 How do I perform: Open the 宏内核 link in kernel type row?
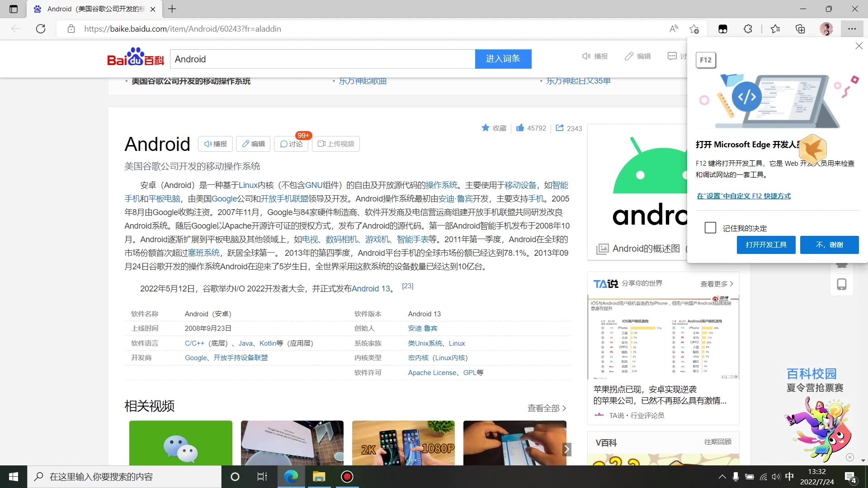pyautogui.click(x=418, y=358)
